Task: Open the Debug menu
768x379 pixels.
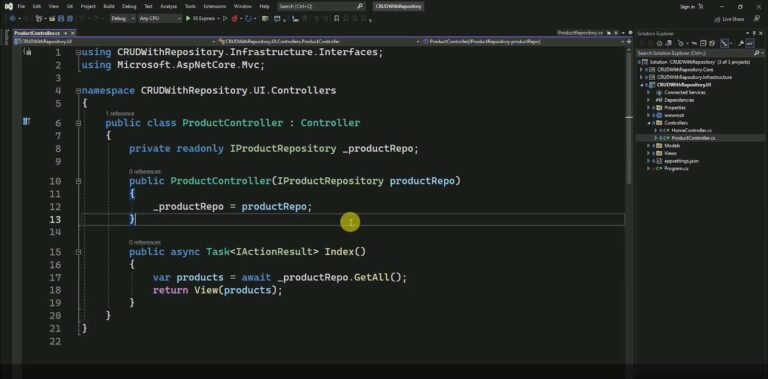Action: pyautogui.click(x=129, y=7)
